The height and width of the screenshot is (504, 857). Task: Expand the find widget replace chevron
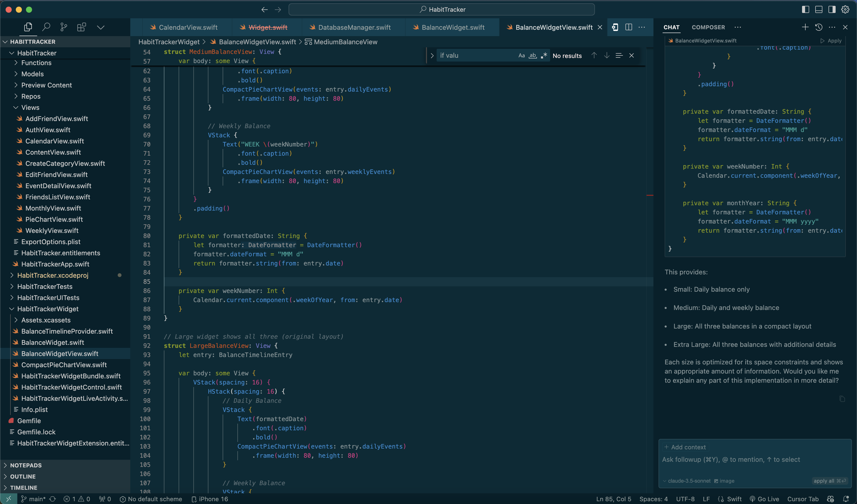click(x=432, y=55)
